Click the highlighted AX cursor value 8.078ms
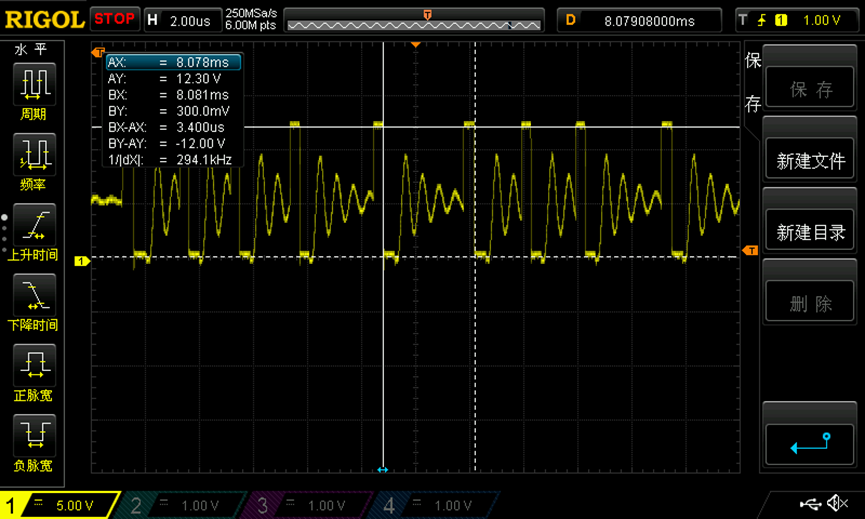The image size is (865, 519). [x=202, y=62]
